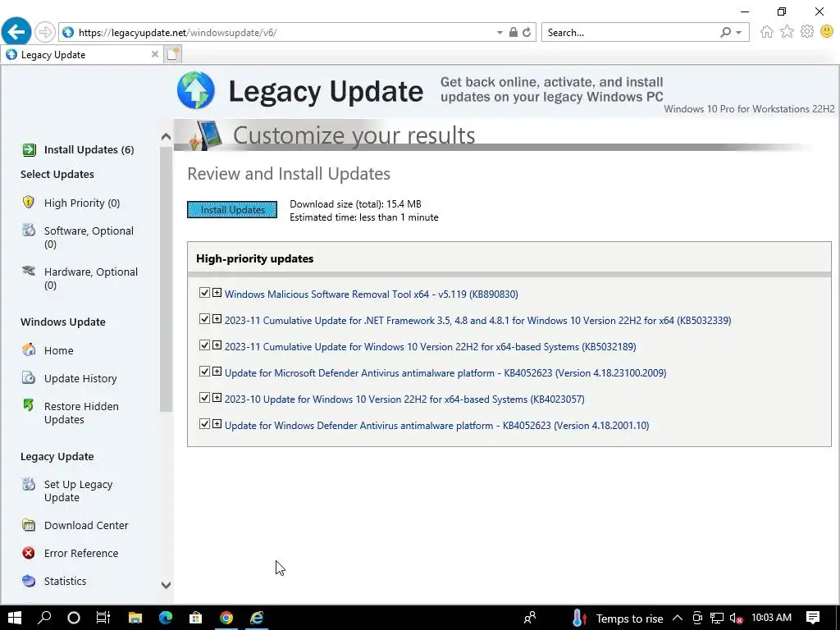Image resolution: width=840 pixels, height=630 pixels.
Task: Open Restore Hidden Updates link
Action: click(81, 413)
